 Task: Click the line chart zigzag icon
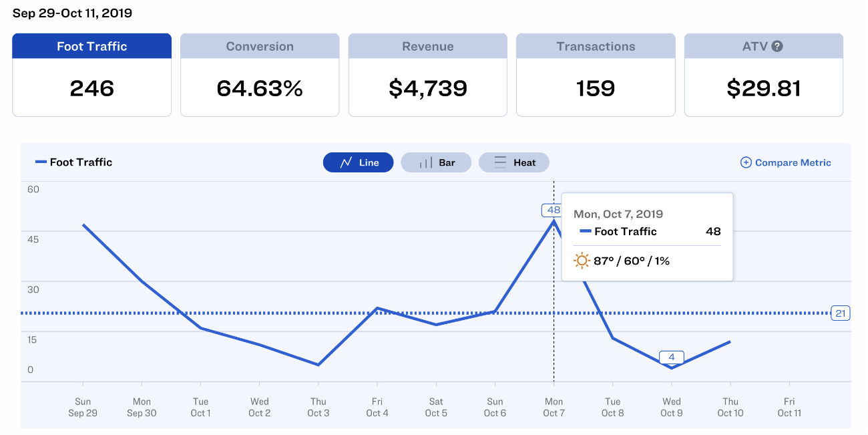(x=346, y=162)
